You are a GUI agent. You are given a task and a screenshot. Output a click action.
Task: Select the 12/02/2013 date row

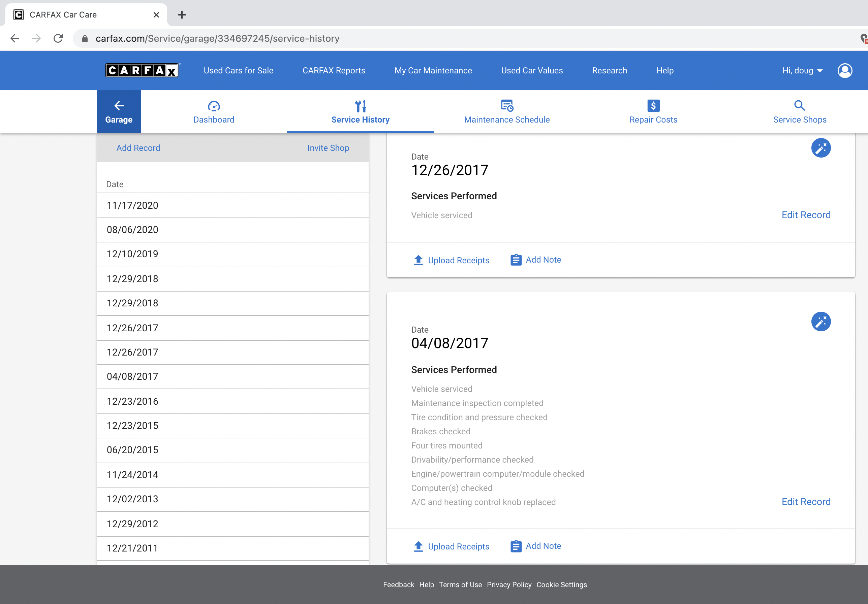pyautogui.click(x=233, y=499)
